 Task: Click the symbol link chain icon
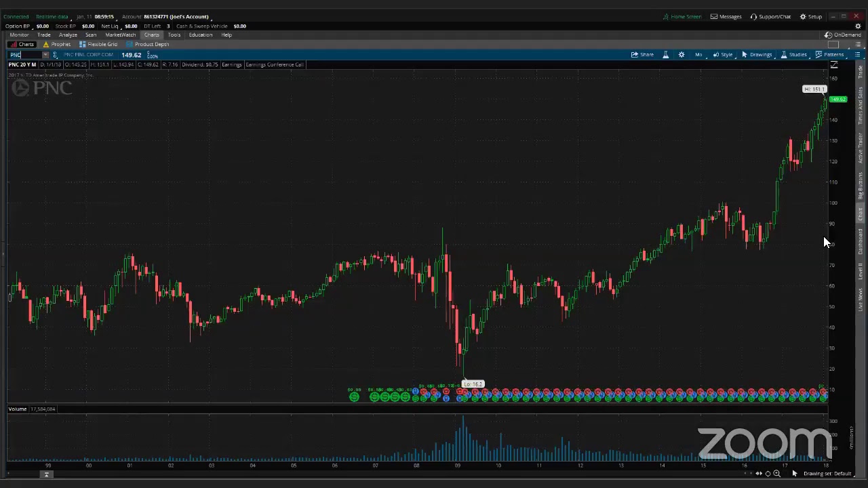55,55
